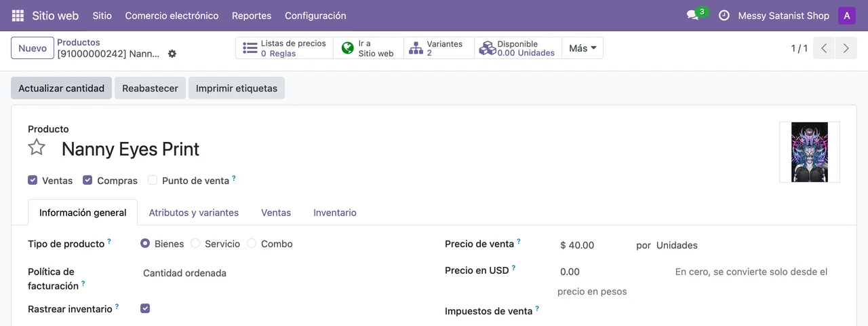Click help tooltip next to Rastrear inventario
The image size is (868, 326).
(117, 306)
